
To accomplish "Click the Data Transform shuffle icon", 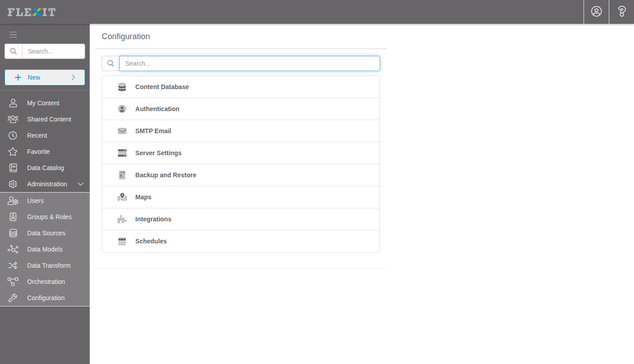I will 13,265.
